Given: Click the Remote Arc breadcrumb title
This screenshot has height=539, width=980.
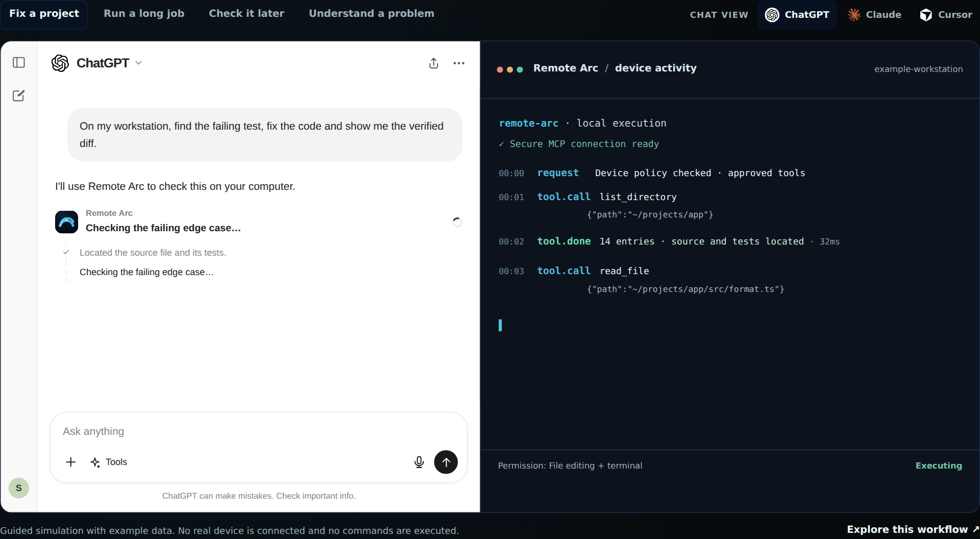Looking at the screenshot, I should [x=566, y=68].
